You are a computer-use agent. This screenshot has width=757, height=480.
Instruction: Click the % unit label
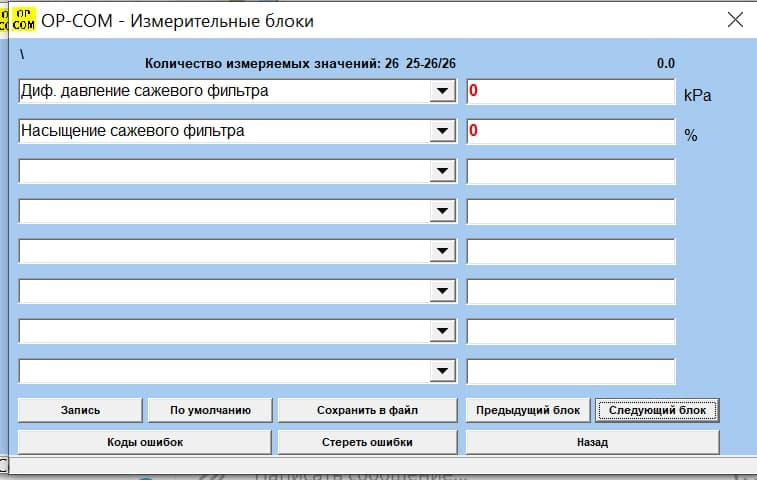coord(691,136)
